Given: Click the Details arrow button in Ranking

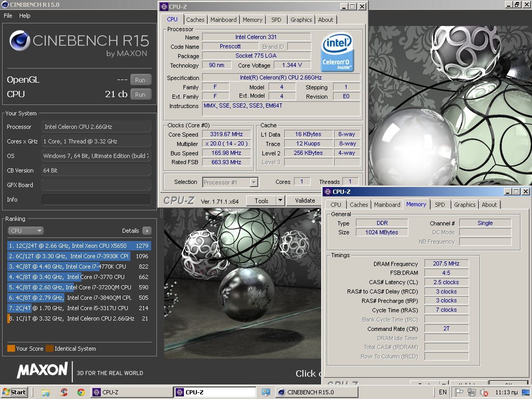Looking at the screenshot, I should pyautogui.click(x=147, y=231).
